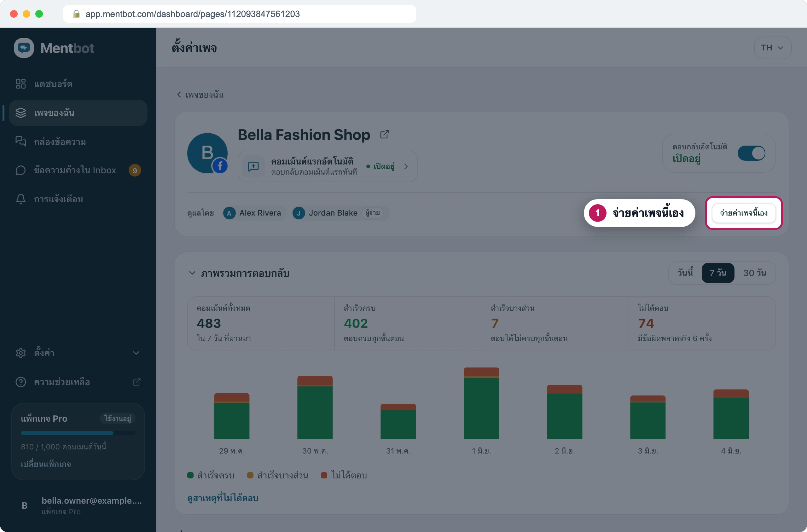This screenshot has width=807, height=532.
Task: Click the แพ็กเกจ Pro usage progress bar
Action: point(78,433)
